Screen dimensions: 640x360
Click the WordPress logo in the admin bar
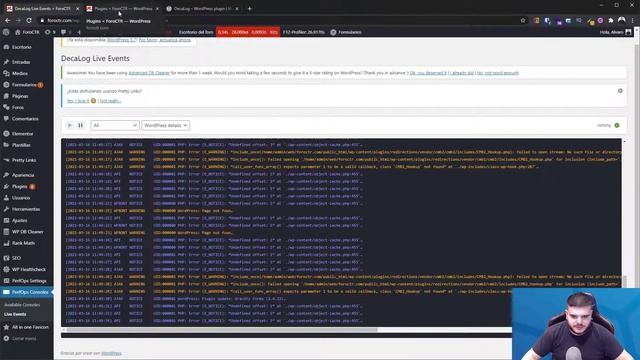[6, 32]
